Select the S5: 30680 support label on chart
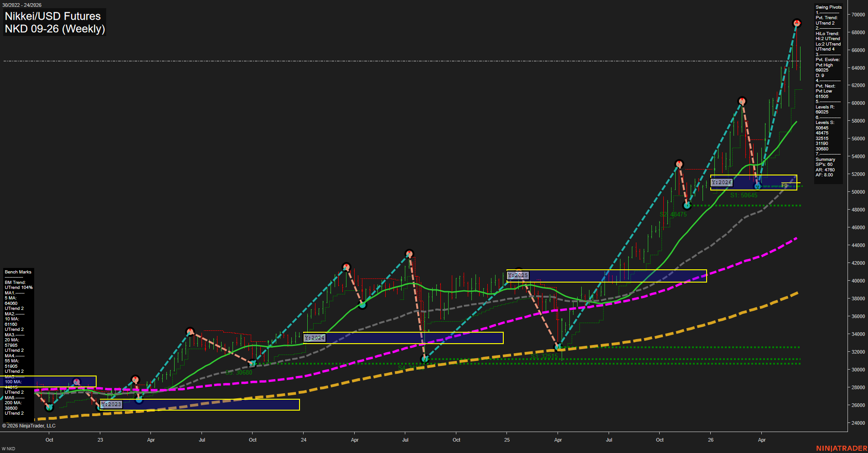This screenshot has height=453, width=868. point(239,372)
